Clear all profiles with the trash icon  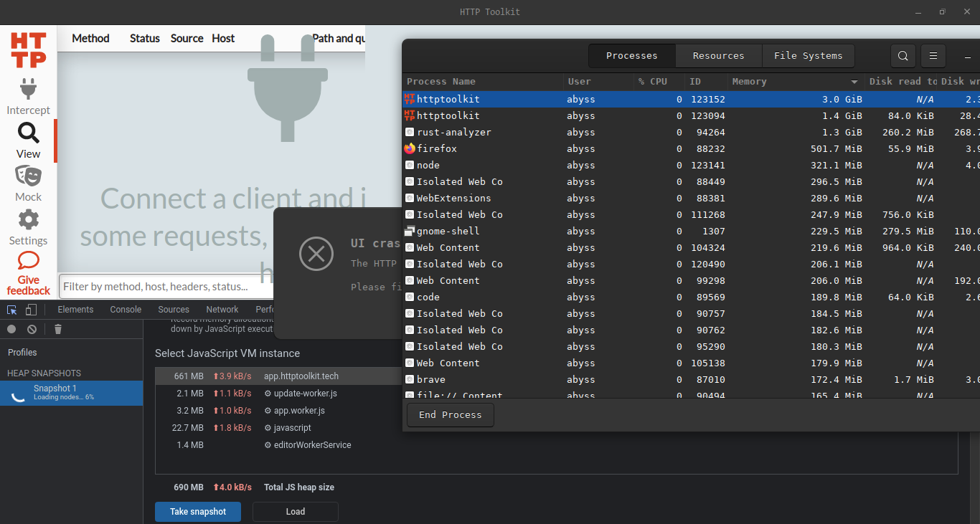coord(57,329)
